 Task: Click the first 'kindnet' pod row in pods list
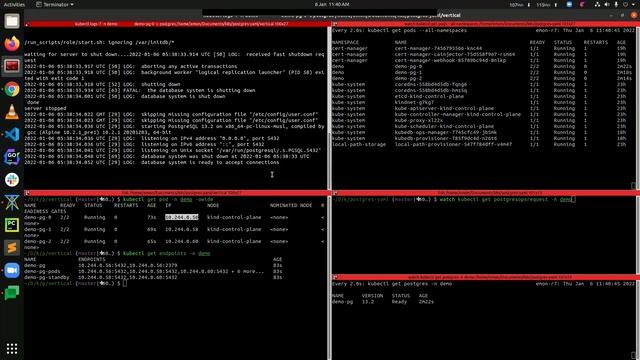coord(479,102)
